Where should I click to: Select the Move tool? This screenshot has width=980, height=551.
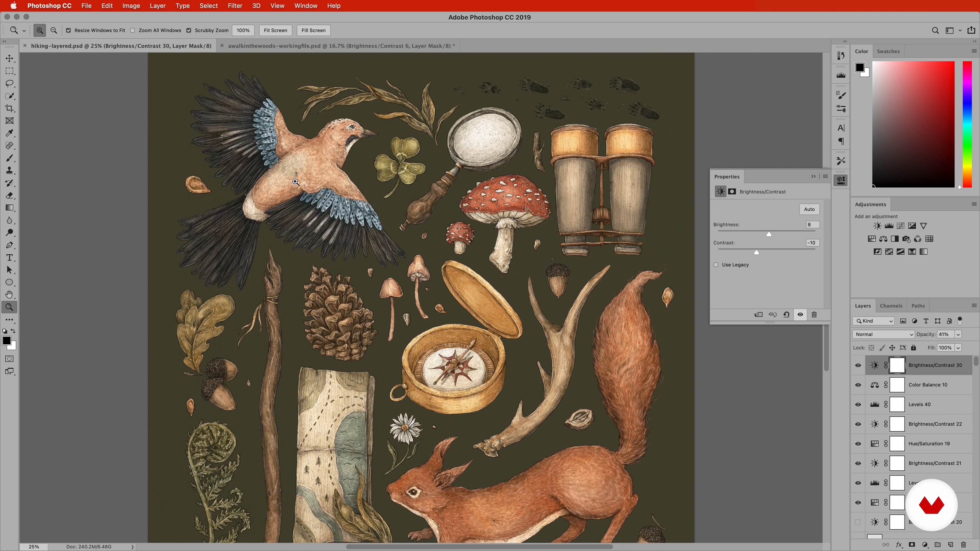(x=9, y=59)
